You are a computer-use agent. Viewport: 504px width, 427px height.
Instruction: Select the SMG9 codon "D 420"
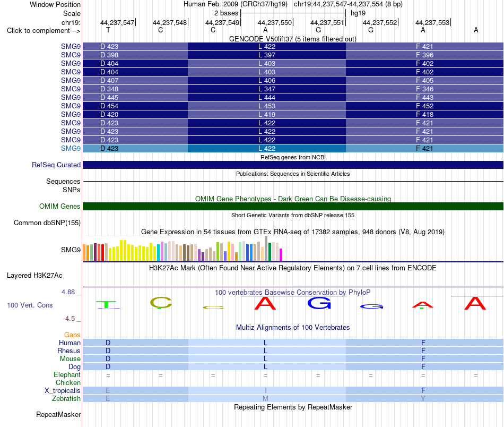tap(109, 115)
